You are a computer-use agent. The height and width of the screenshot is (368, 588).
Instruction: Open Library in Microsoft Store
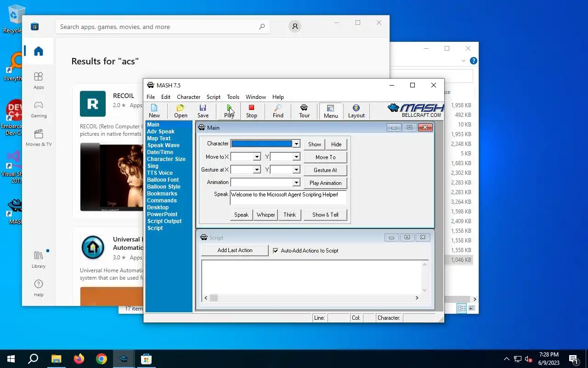pyautogui.click(x=39, y=259)
